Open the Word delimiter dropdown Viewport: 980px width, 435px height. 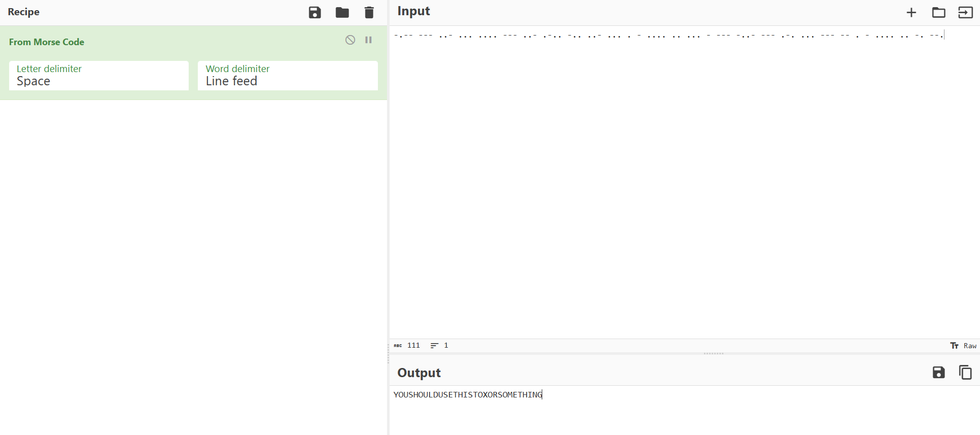pyautogui.click(x=288, y=76)
